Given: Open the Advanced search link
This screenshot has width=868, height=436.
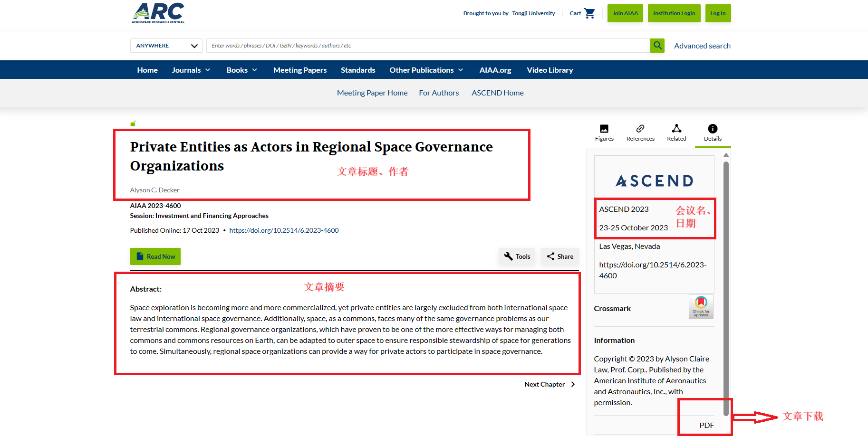Looking at the screenshot, I should (x=702, y=46).
